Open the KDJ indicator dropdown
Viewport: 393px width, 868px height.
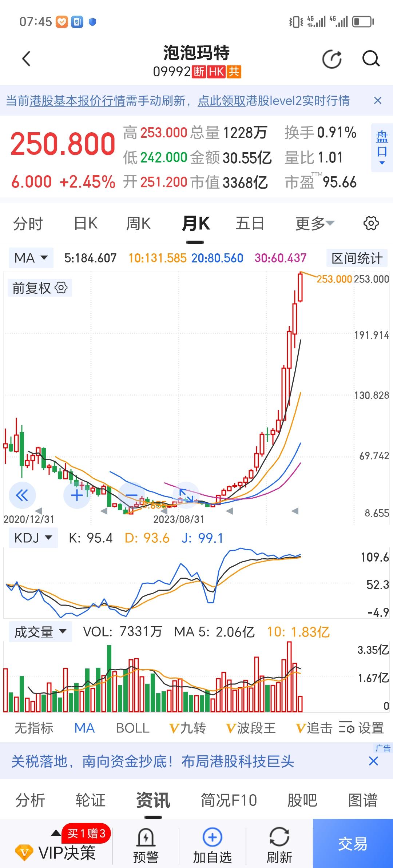coord(33,538)
